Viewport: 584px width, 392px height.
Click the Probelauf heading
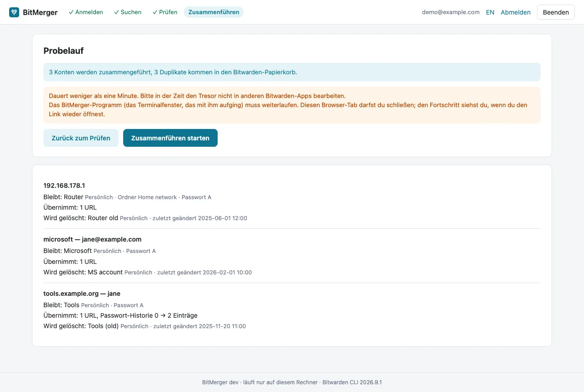coord(63,51)
